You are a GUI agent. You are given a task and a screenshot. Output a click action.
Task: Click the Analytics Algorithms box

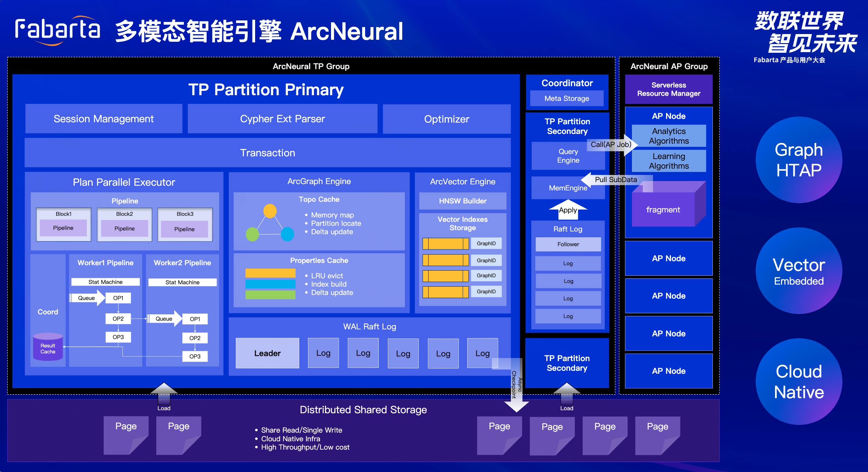coord(668,136)
